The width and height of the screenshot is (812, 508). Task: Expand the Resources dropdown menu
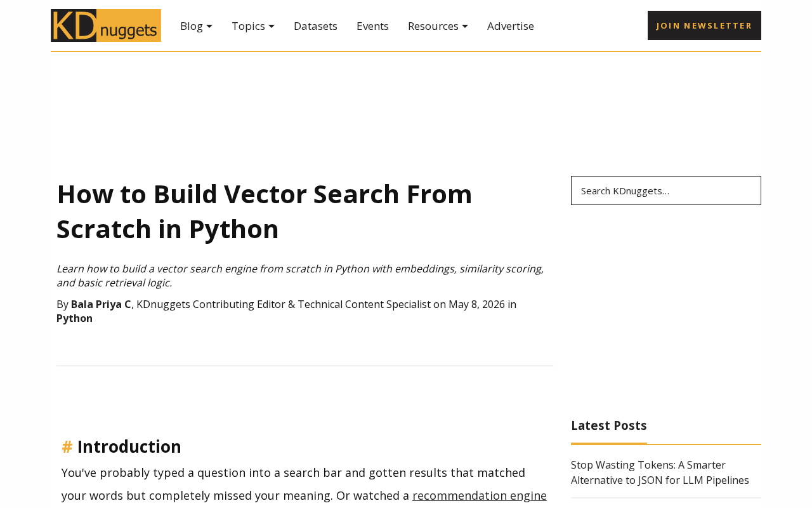click(438, 26)
